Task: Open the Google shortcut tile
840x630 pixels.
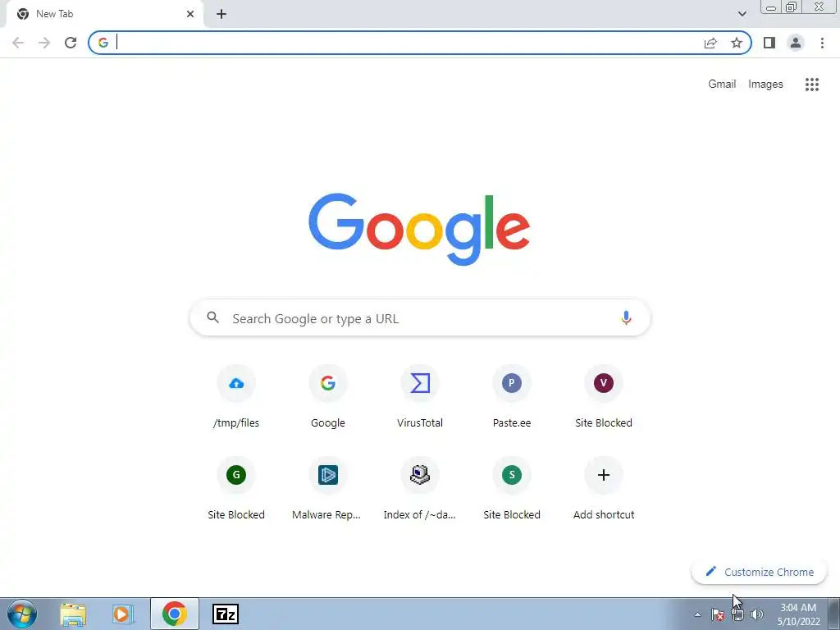Action: 328,398
